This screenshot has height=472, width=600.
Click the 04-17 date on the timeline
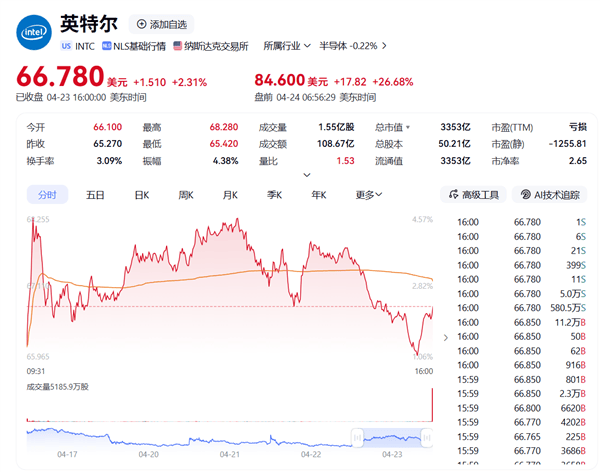pyautogui.click(x=67, y=454)
